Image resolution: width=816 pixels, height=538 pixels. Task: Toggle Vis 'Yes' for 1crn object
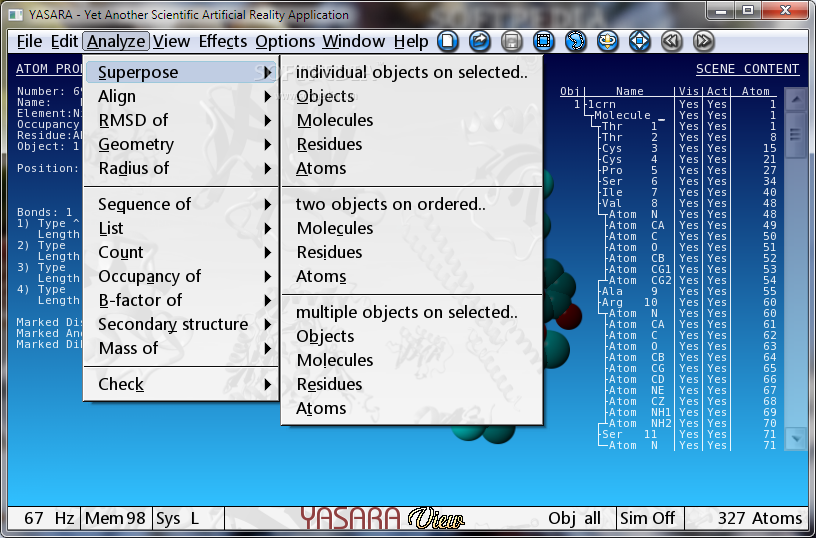[688, 104]
